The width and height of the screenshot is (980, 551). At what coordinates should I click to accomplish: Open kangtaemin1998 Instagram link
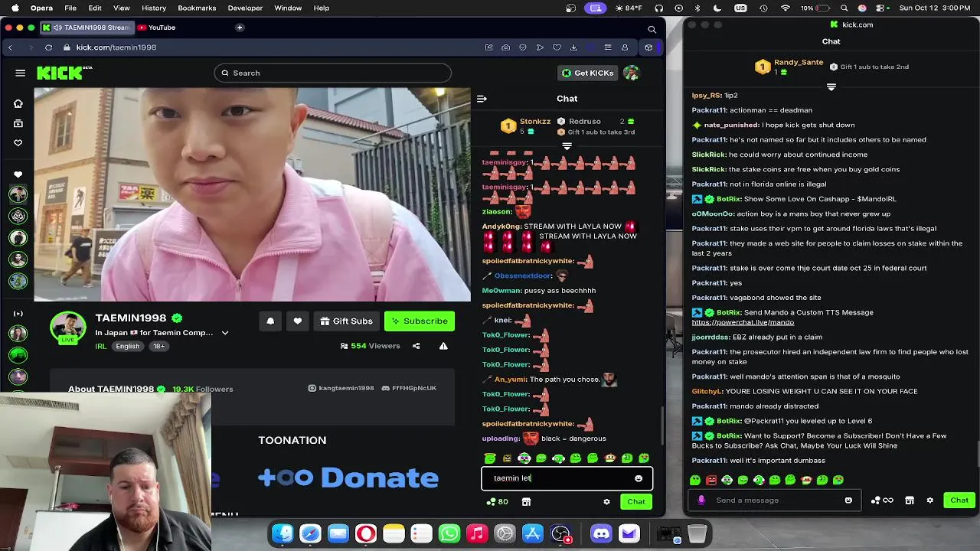coord(341,389)
